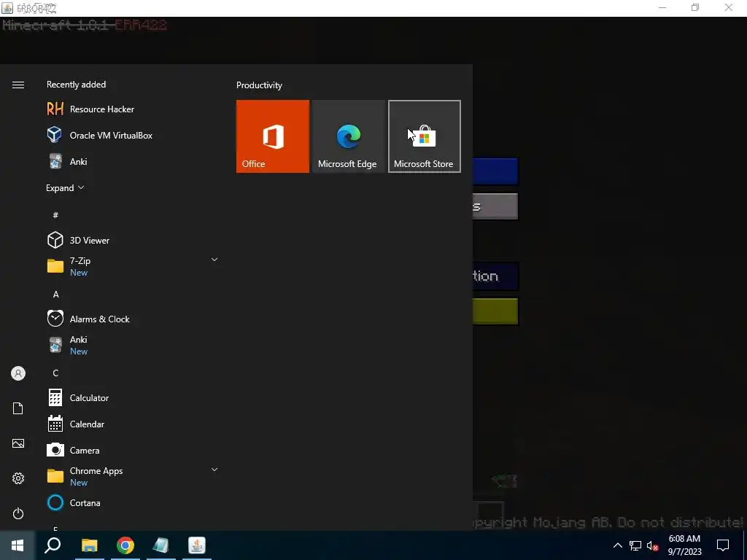Click the Office tile
Image resolution: width=747 pixels, height=560 pixels.
273,136
